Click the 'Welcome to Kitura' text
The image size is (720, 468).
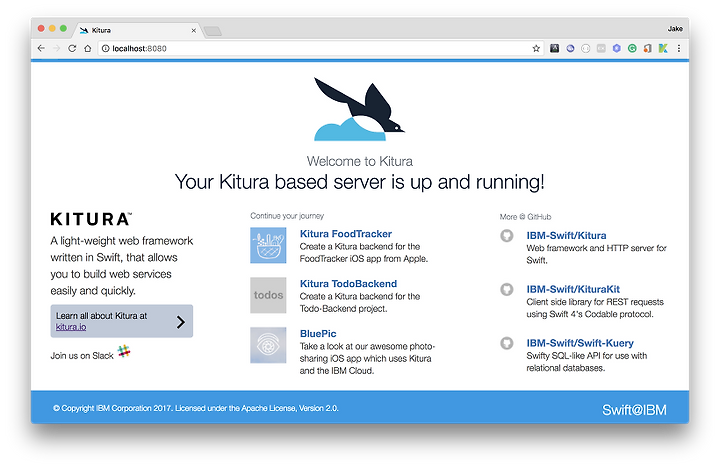click(x=360, y=161)
